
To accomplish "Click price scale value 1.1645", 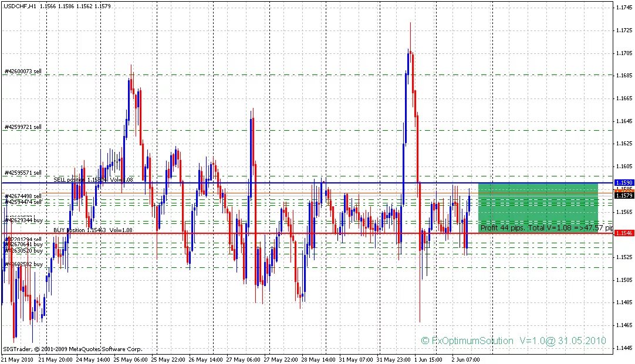I will click(x=624, y=121).
